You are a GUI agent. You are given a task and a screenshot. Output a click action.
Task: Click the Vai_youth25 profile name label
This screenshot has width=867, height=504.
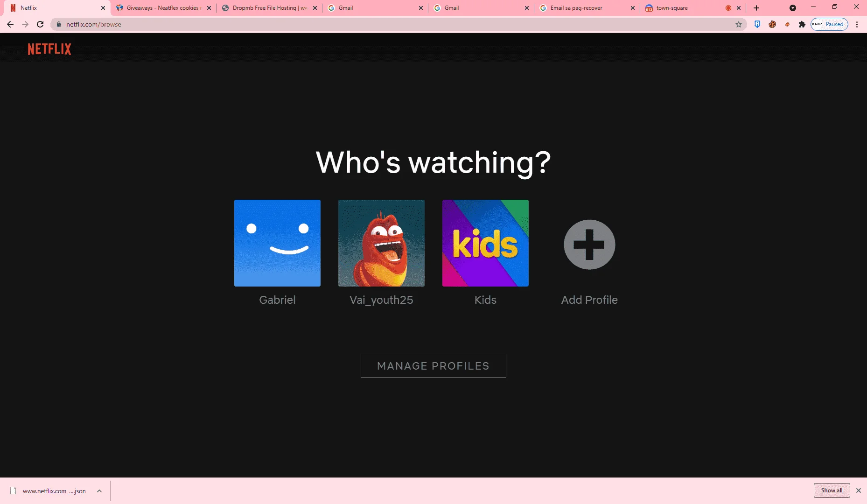(381, 300)
